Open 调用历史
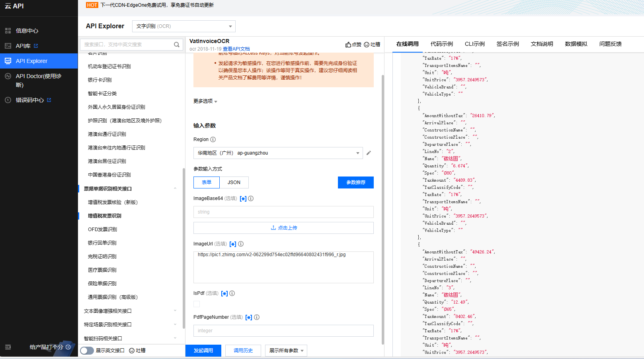 (x=243, y=351)
